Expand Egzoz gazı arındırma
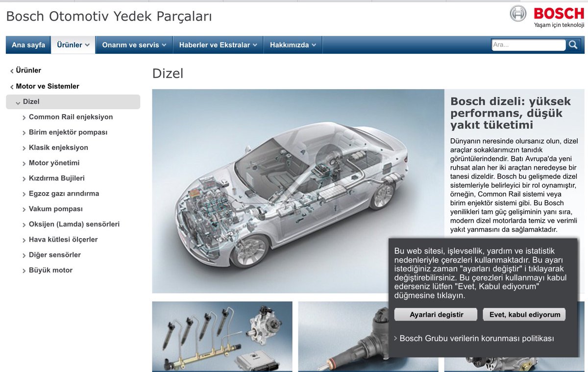This screenshot has width=588, height=372. [64, 194]
